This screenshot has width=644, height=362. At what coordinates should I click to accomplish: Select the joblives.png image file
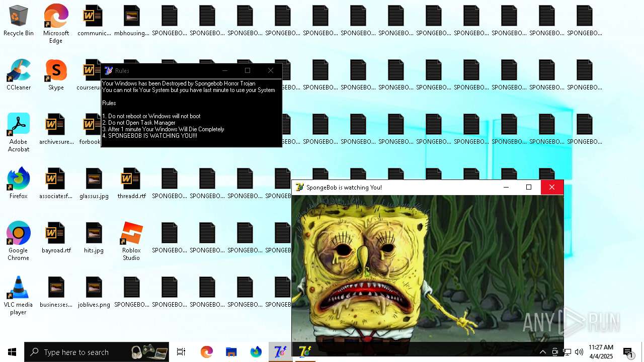94,293
